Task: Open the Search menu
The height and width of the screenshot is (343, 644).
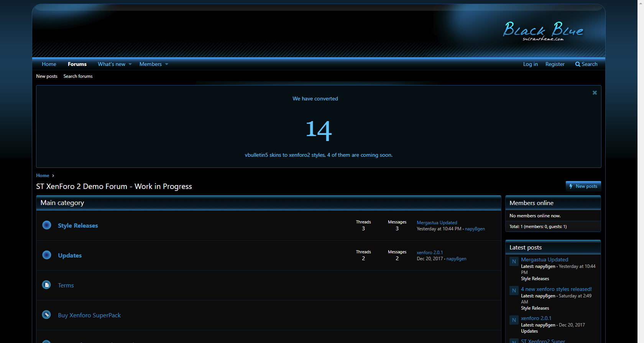Action: pyautogui.click(x=586, y=64)
